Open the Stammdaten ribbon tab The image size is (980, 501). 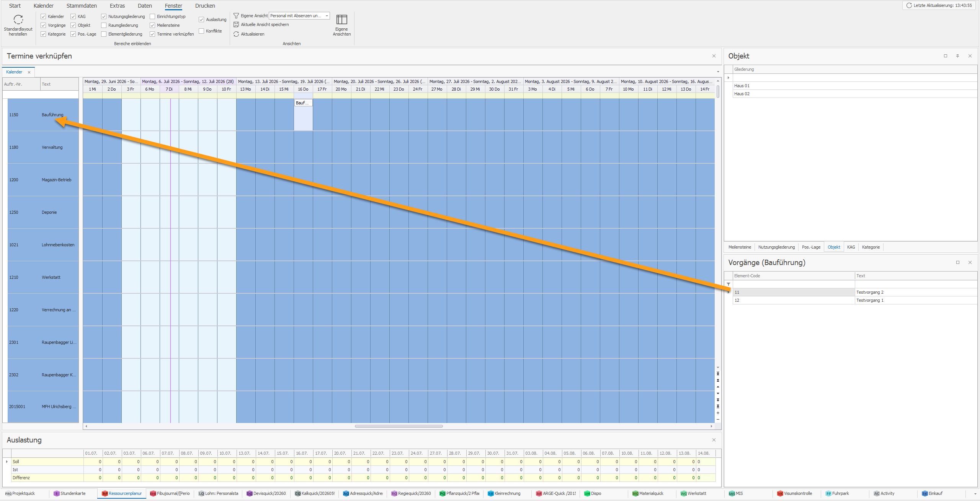tap(82, 6)
